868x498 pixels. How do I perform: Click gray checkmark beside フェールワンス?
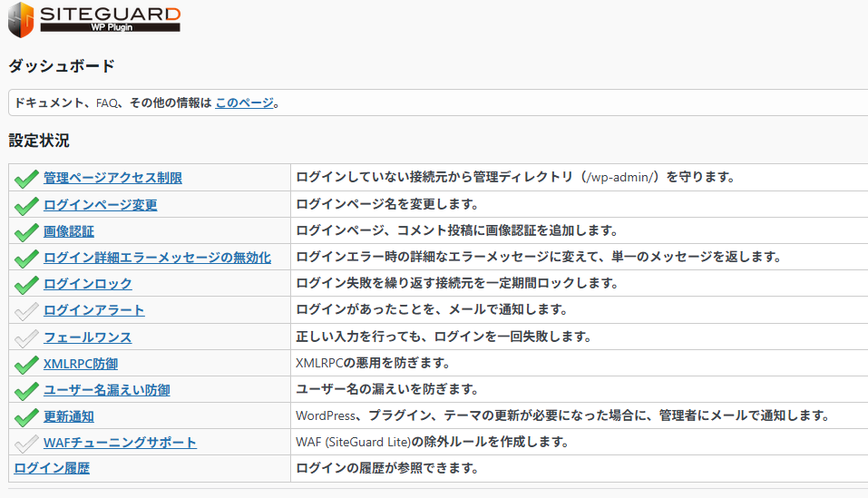coord(26,337)
